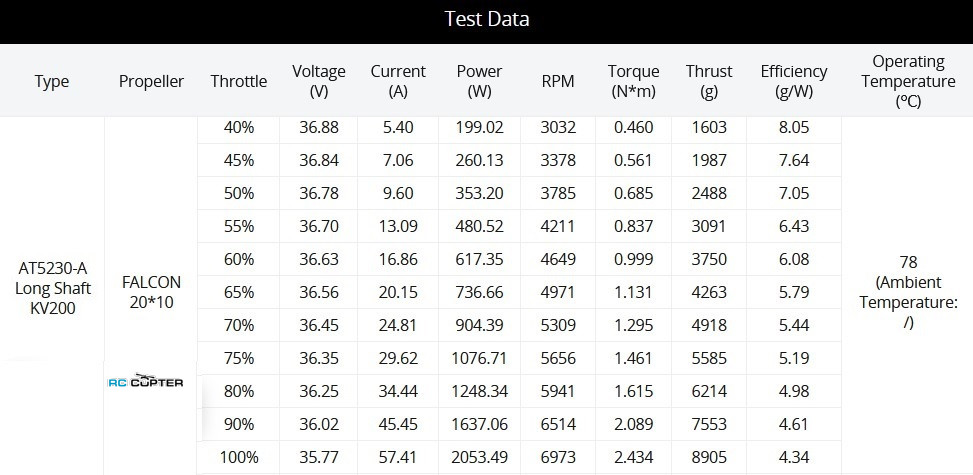Select the 2053.49 power value
Viewport: 973px width, 475px height.
click(x=480, y=458)
